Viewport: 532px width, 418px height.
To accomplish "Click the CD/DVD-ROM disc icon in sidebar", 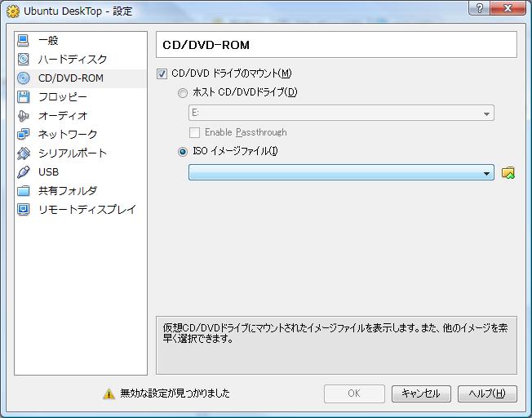I will [x=23, y=78].
